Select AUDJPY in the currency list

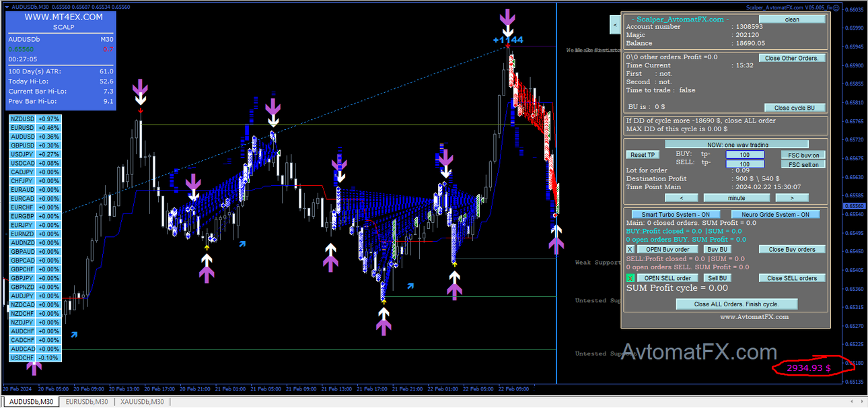[22, 296]
